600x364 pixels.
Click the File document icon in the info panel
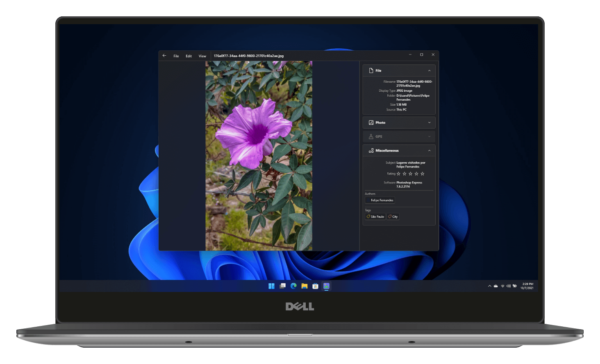pos(371,70)
